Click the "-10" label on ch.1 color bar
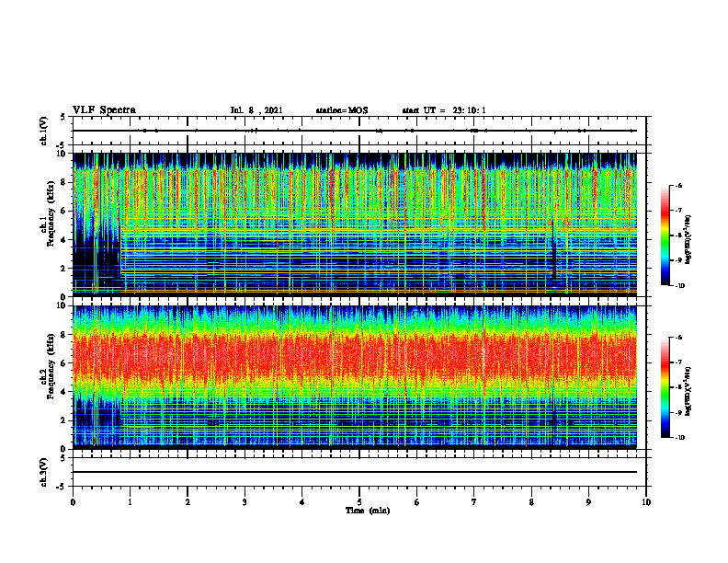 tap(679, 286)
